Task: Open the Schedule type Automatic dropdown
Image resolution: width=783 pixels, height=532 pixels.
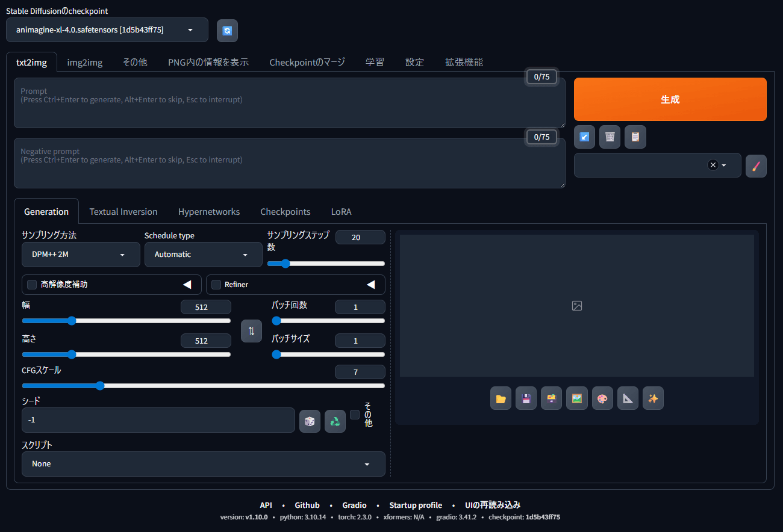Action: [204, 255]
